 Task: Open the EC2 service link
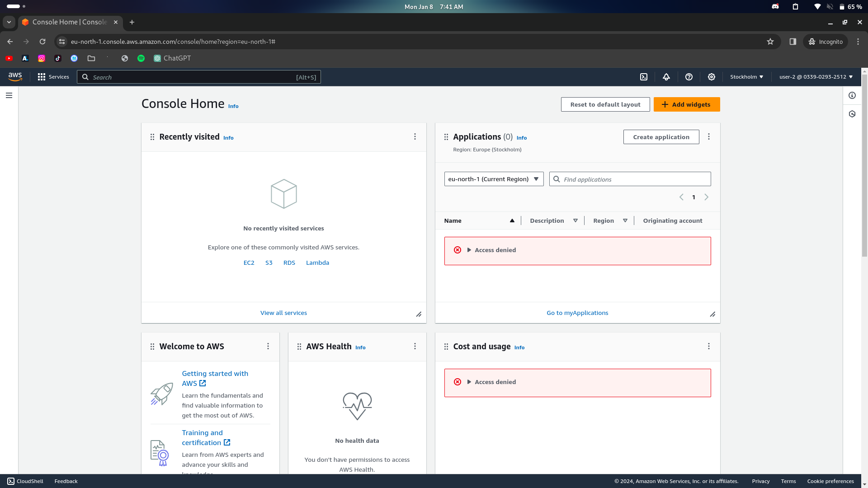[249, 263]
